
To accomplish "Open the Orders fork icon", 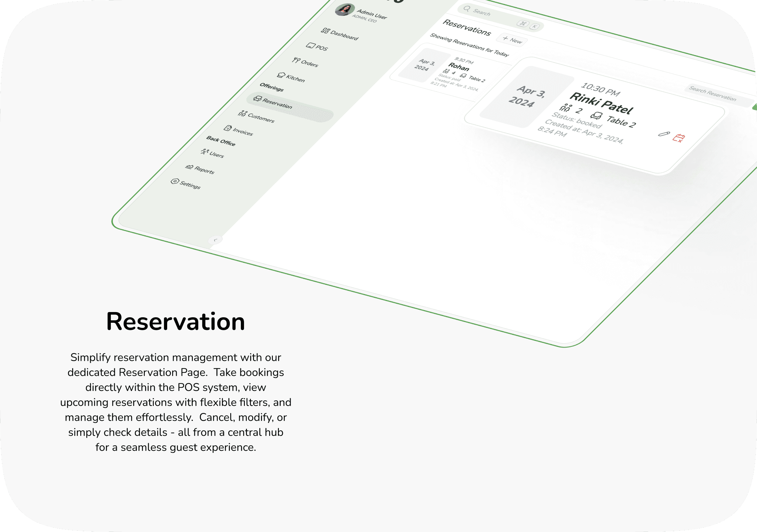I will pyautogui.click(x=296, y=60).
